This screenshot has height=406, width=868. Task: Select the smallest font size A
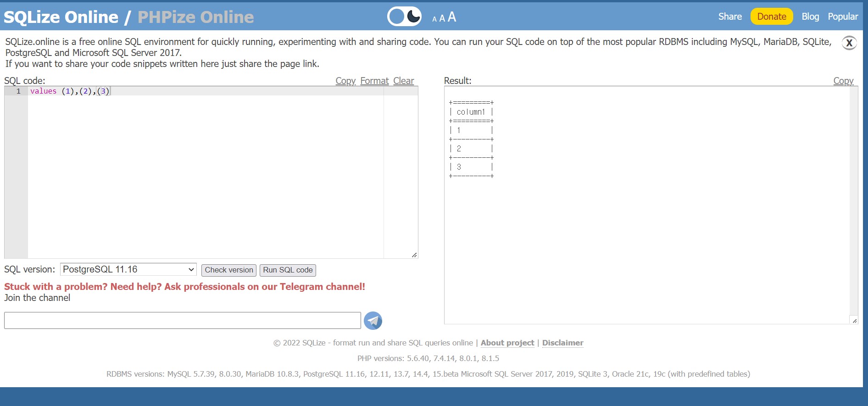[434, 19]
